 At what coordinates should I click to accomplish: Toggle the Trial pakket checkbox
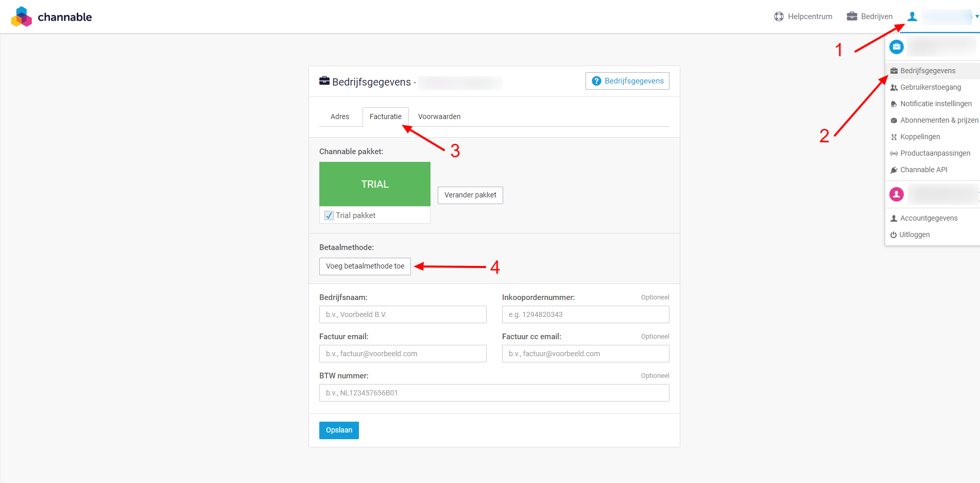point(329,215)
